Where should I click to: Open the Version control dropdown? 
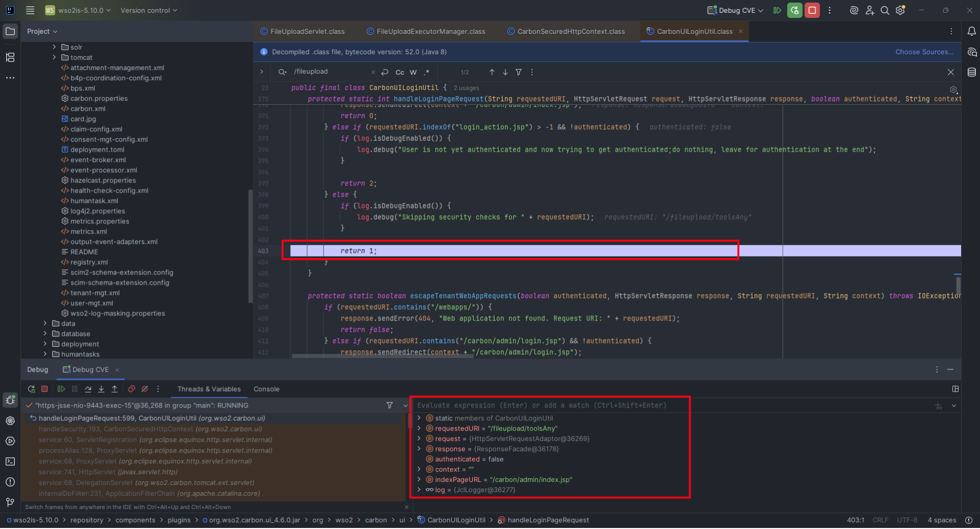coord(148,10)
